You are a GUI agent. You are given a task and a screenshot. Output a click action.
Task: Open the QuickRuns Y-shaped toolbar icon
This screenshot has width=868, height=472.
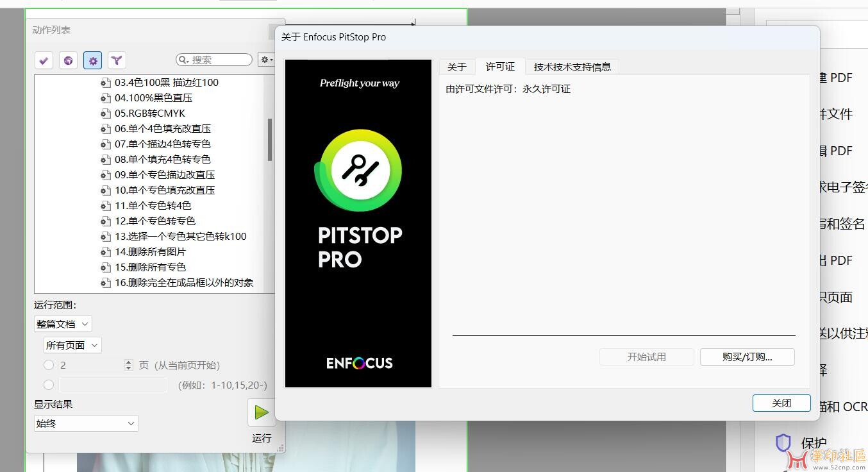tap(117, 60)
